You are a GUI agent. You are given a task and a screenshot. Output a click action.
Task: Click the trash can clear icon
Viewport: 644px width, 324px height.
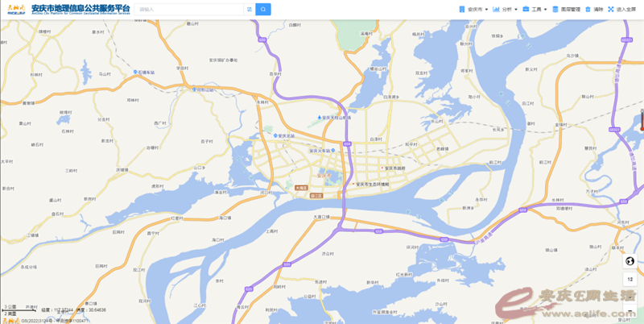(x=588, y=9)
